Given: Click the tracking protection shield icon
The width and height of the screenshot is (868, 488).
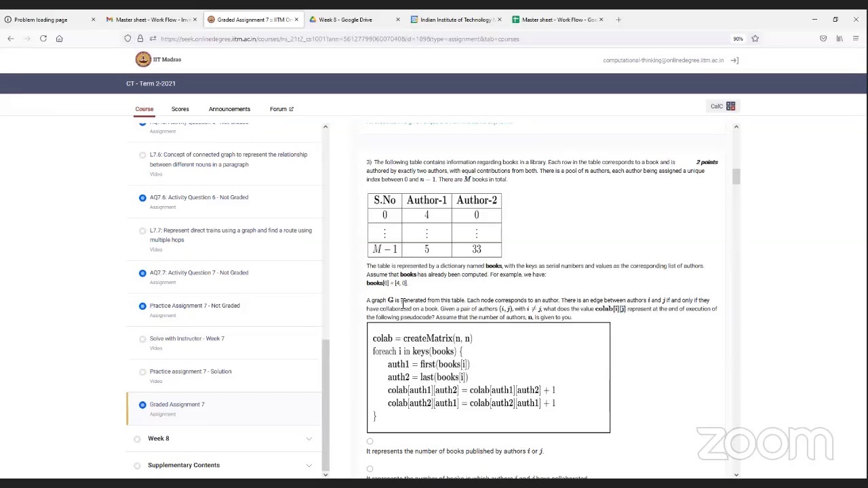Looking at the screenshot, I should point(127,39).
